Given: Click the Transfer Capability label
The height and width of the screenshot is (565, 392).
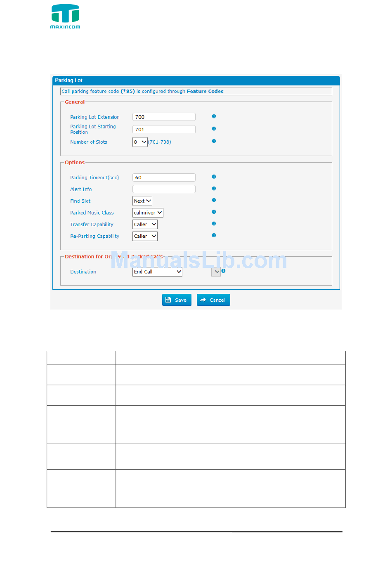Looking at the screenshot, I should click(x=92, y=225).
